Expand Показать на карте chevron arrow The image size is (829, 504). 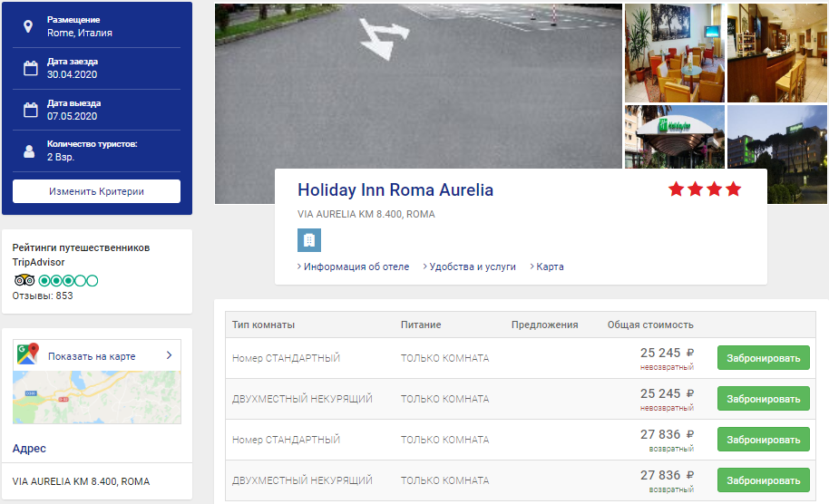click(170, 355)
